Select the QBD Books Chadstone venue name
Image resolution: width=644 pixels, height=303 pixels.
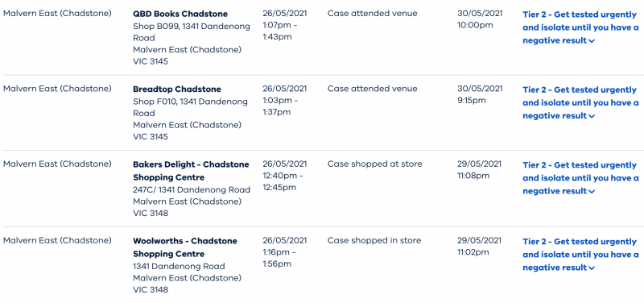pyautogui.click(x=180, y=14)
